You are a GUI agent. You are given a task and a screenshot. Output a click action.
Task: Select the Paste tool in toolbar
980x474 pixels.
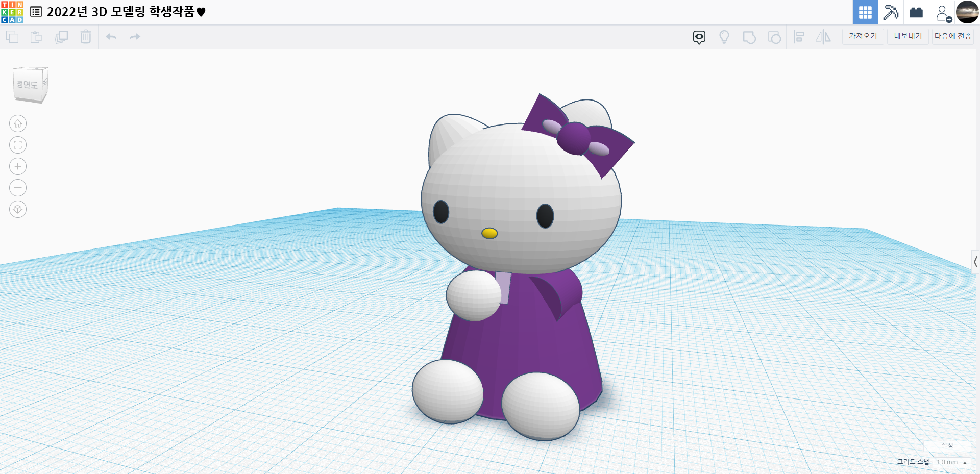pyautogui.click(x=36, y=37)
